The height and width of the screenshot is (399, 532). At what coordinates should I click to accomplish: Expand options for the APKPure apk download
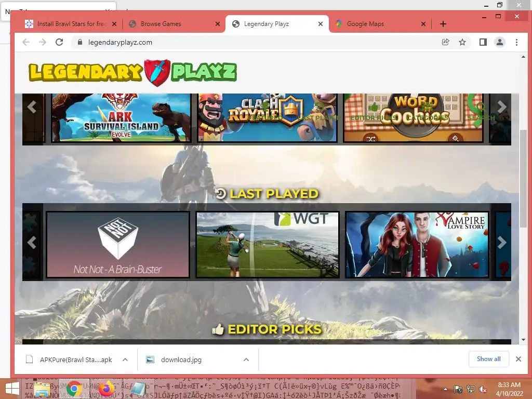point(125,360)
